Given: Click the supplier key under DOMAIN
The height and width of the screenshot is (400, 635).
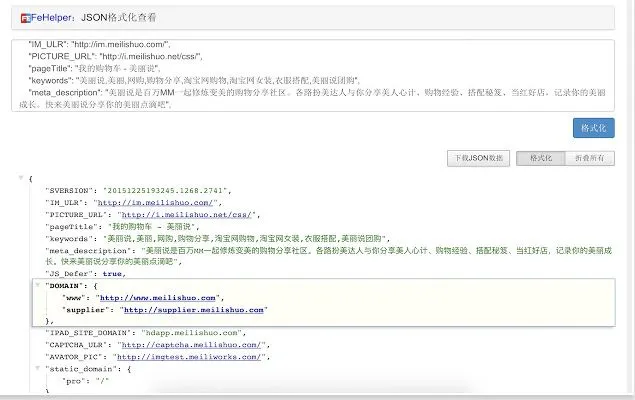Looking at the screenshot, I should point(85,310).
